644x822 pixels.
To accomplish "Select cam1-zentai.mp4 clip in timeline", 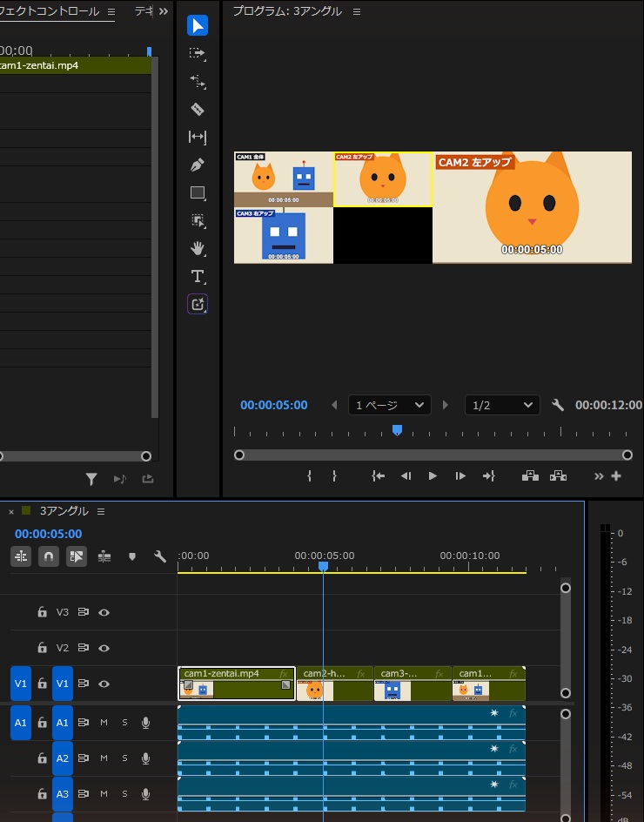I will click(x=237, y=684).
